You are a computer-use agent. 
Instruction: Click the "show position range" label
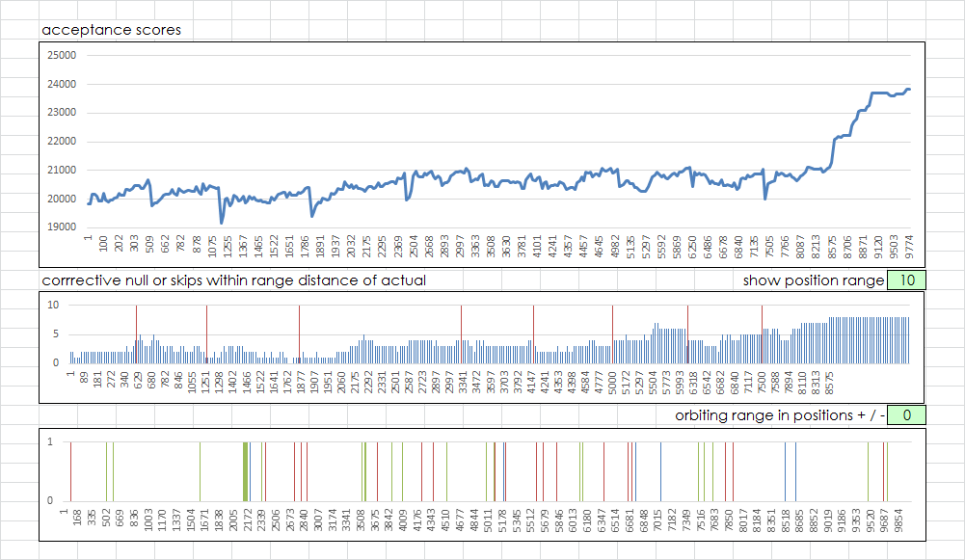[x=813, y=280]
